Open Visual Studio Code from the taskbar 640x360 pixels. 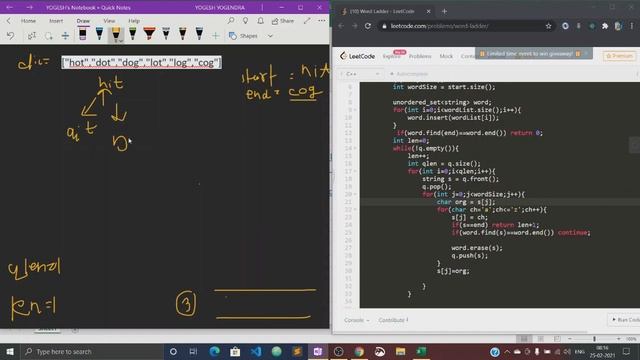256,351
